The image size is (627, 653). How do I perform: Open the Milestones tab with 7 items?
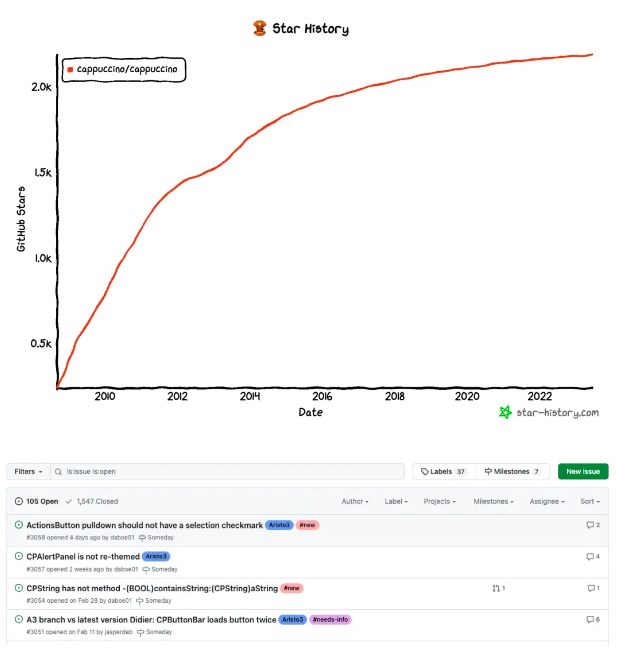click(x=512, y=471)
